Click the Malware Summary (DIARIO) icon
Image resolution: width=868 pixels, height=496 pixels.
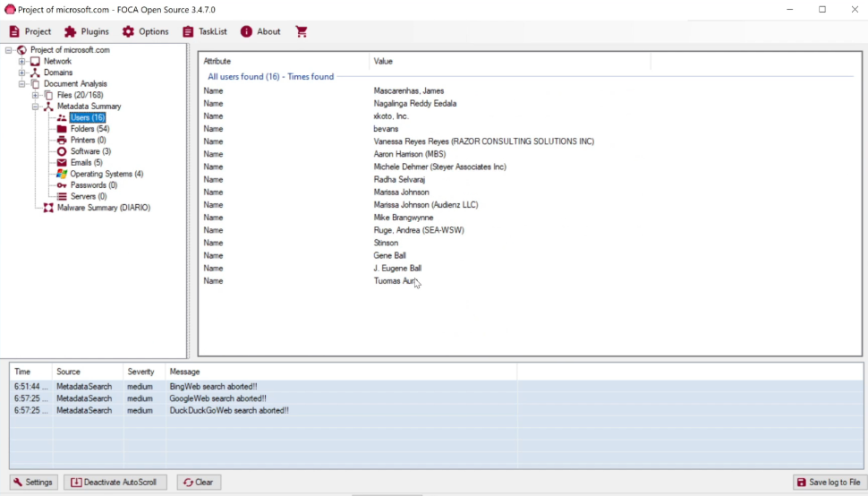[x=48, y=208]
